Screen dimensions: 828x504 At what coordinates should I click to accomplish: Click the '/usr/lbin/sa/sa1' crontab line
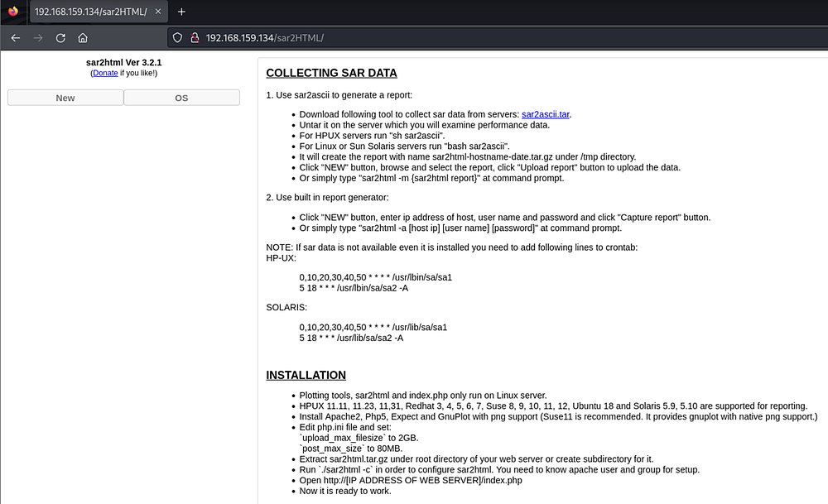point(375,277)
